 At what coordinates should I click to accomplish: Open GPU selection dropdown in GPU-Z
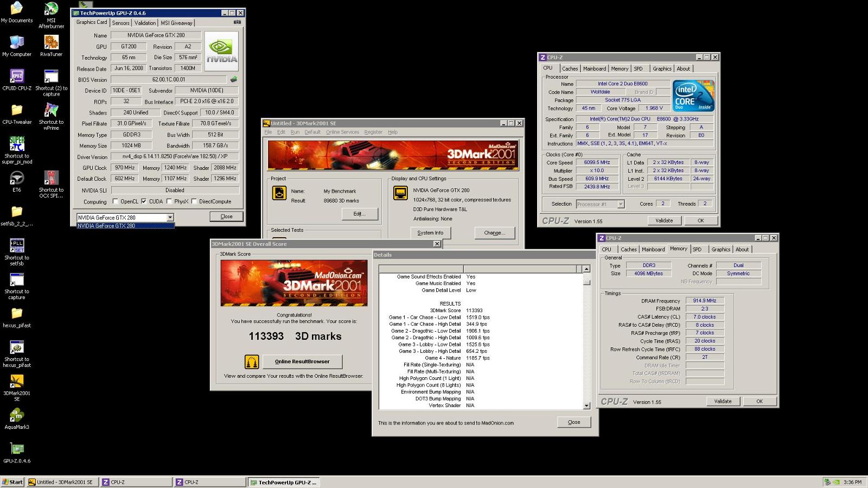pyautogui.click(x=170, y=218)
